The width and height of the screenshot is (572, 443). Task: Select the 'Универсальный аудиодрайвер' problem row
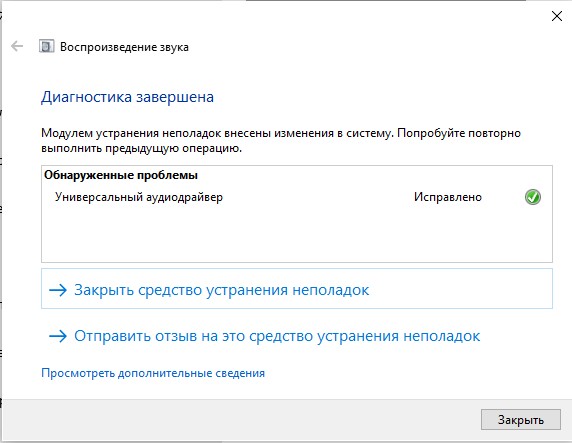(297, 197)
